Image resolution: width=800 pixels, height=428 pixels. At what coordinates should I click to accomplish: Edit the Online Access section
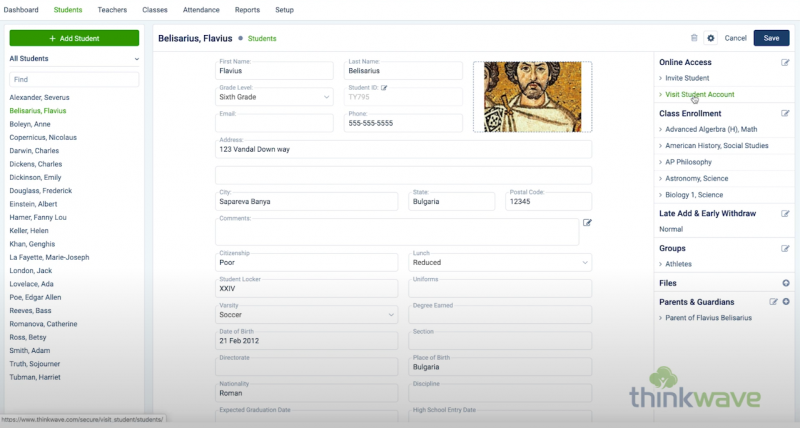786,62
